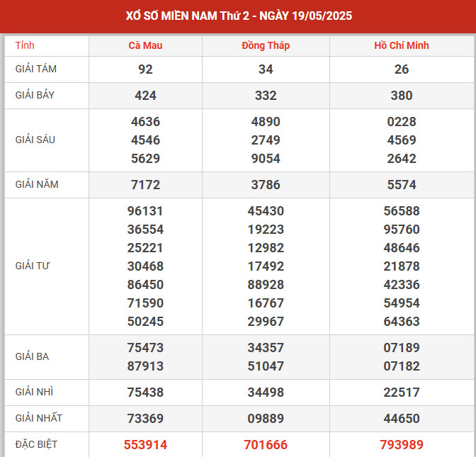Click giải tư number 12982

pos(266,248)
